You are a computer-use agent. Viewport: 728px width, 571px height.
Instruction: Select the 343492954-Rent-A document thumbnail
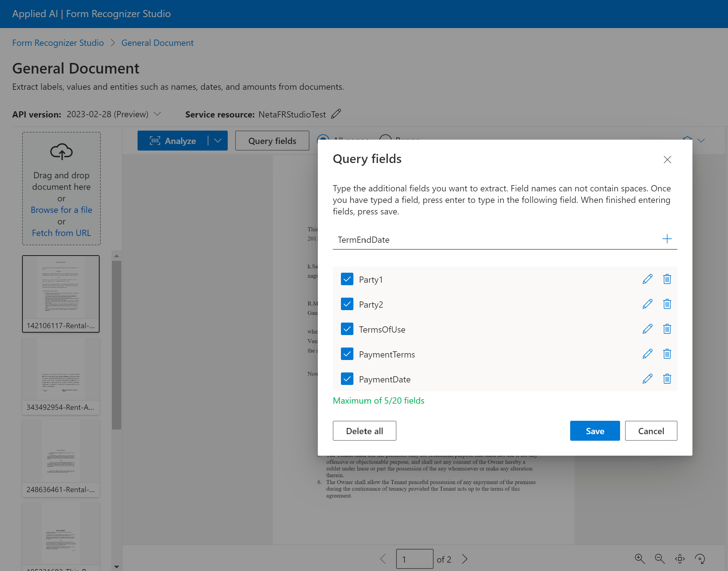[61, 376]
